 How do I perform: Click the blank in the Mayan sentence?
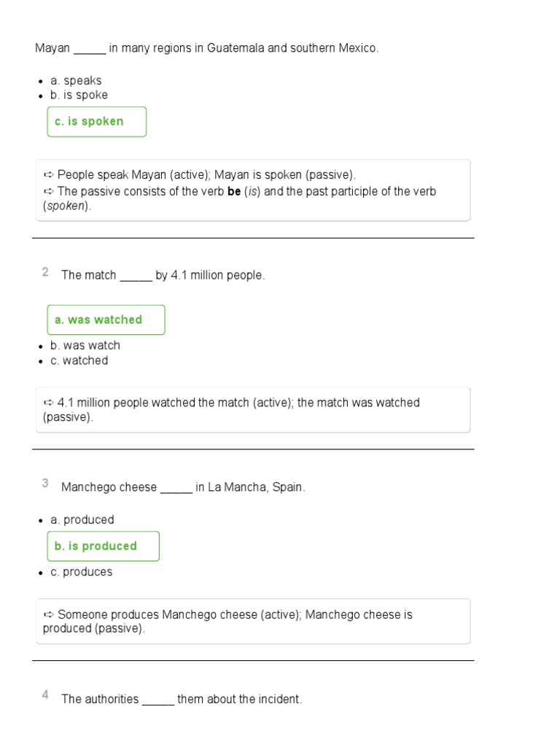(90, 50)
